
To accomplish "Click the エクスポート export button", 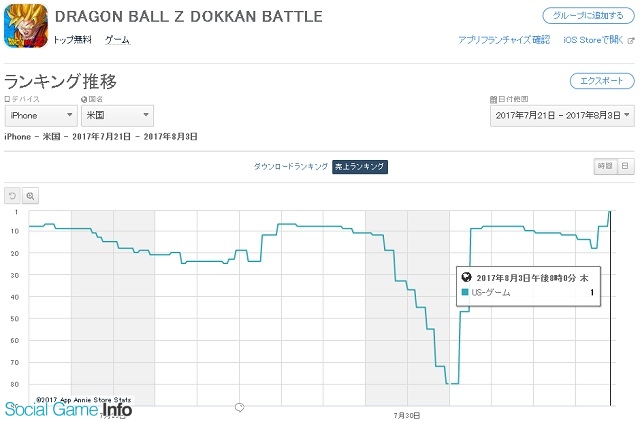I will (602, 81).
